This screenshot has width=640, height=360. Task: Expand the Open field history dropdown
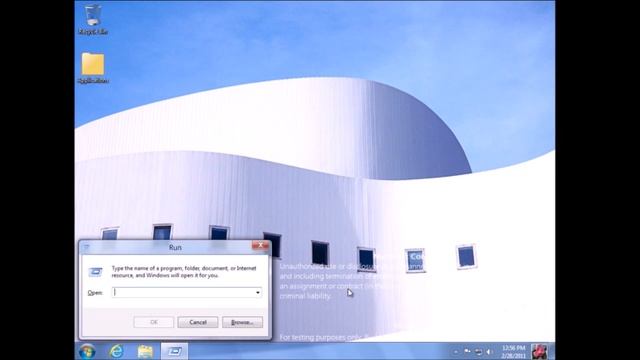258,293
